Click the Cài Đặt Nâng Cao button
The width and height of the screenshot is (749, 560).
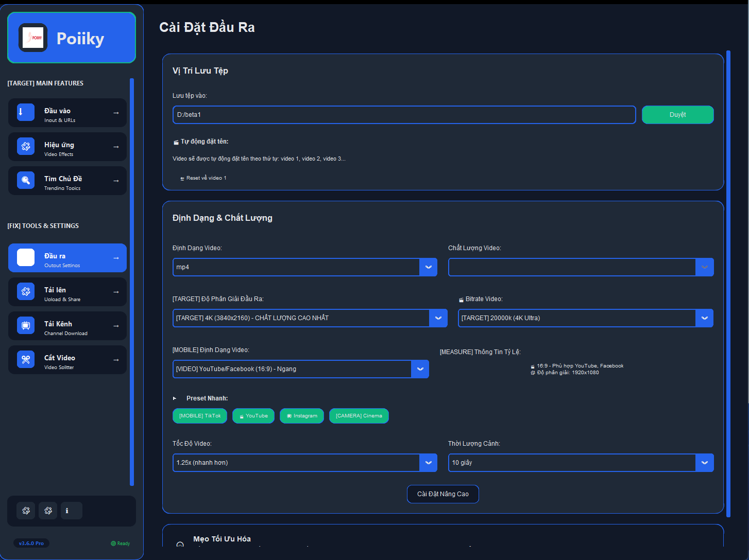point(442,494)
